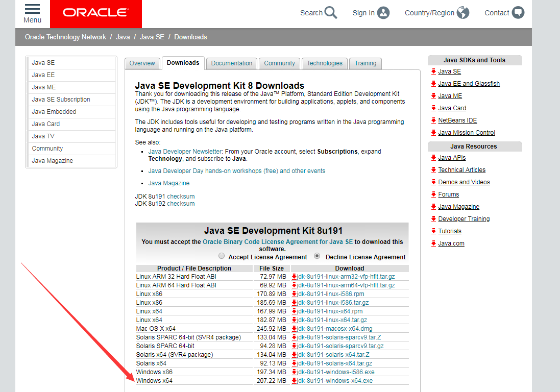
Task: Open Java ME in left sidebar
Action: pyautogui.click(x=72, y=87)
